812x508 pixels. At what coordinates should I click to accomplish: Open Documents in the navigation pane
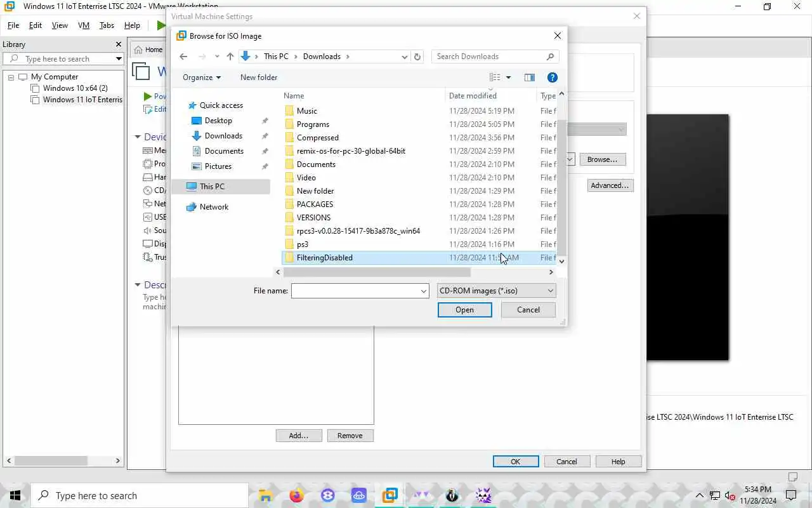(x=224, y=151)
